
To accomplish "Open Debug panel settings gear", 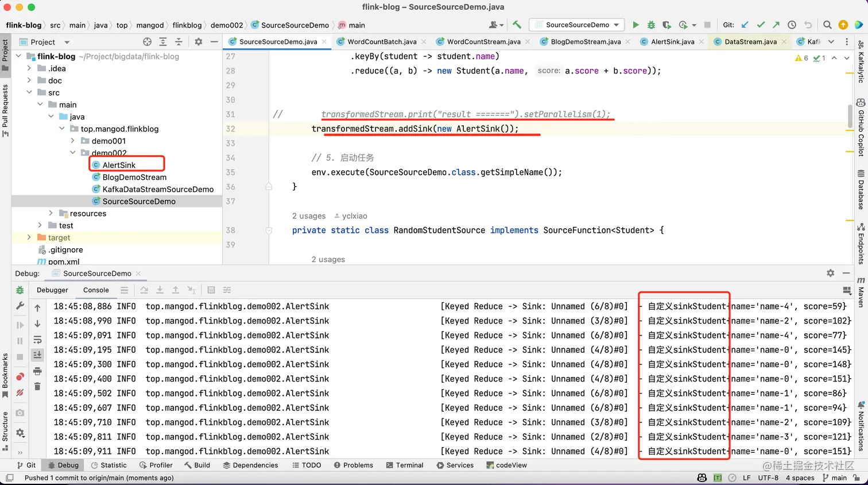I will pyautogui.click(x=830, y=273).
